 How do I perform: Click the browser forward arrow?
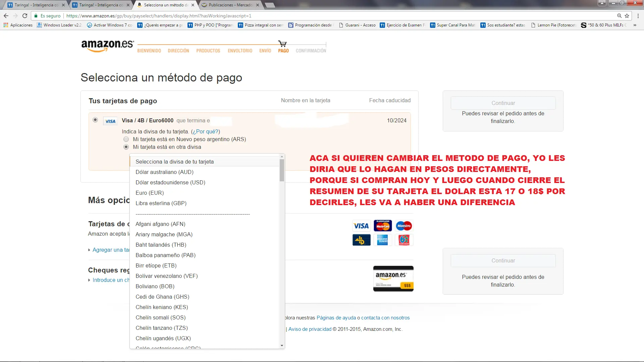[15, 16]
